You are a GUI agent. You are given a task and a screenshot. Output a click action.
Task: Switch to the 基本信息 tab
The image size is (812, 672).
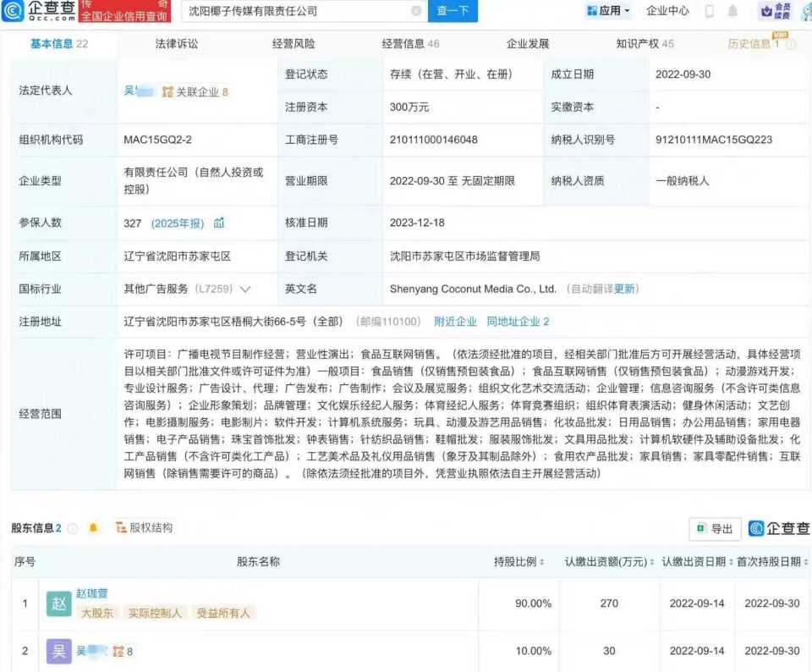(58, 44)
